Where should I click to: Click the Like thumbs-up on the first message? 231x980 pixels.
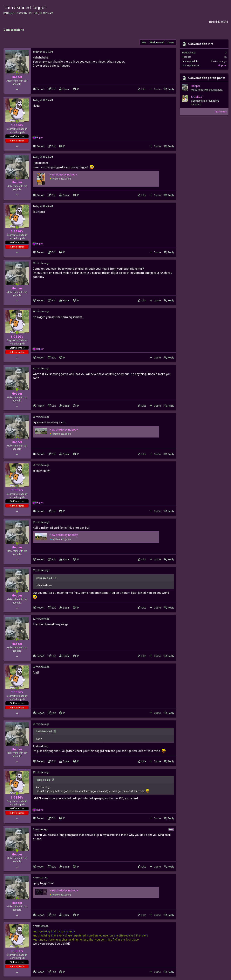[139, 89]
